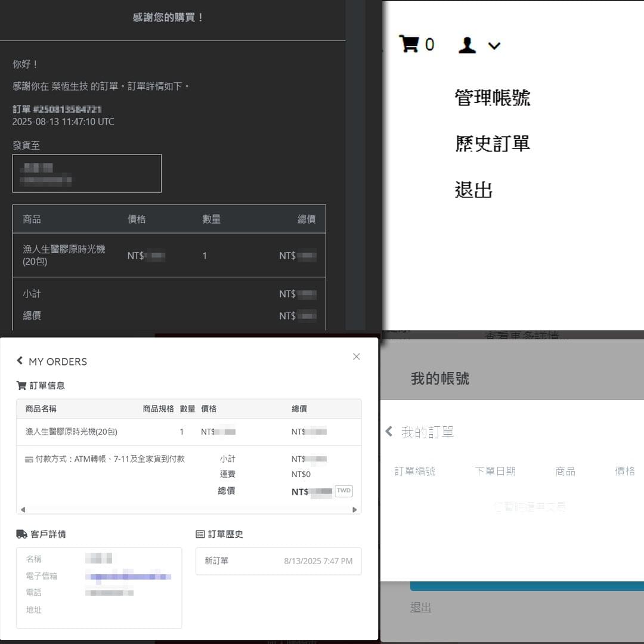
Task: Click the list icon beside 訂單歷史
Action: [x=200, y=534]
